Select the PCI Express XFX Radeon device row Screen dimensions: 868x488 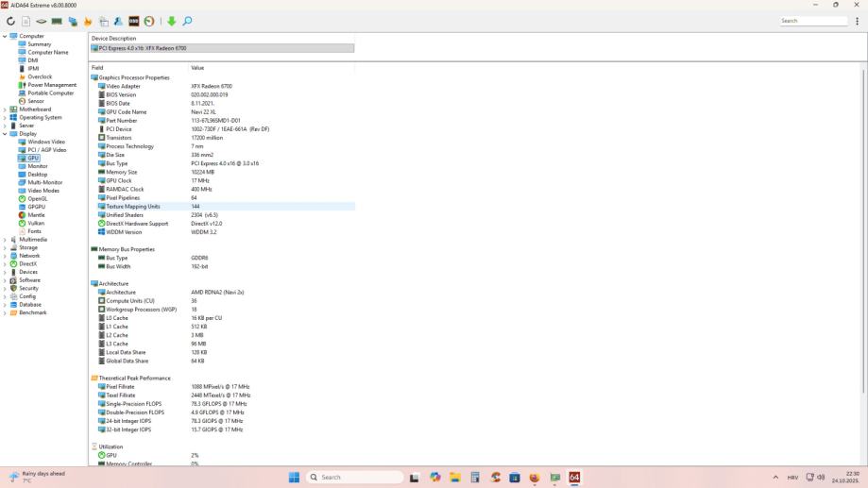pyautogui.click(x=222, y=48)
